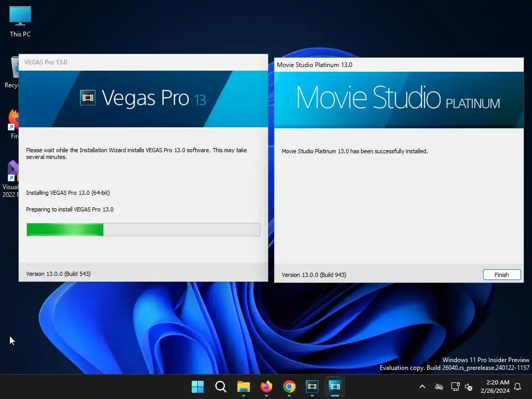Open the notification bell
532x399 pixels.
point(518,387)
